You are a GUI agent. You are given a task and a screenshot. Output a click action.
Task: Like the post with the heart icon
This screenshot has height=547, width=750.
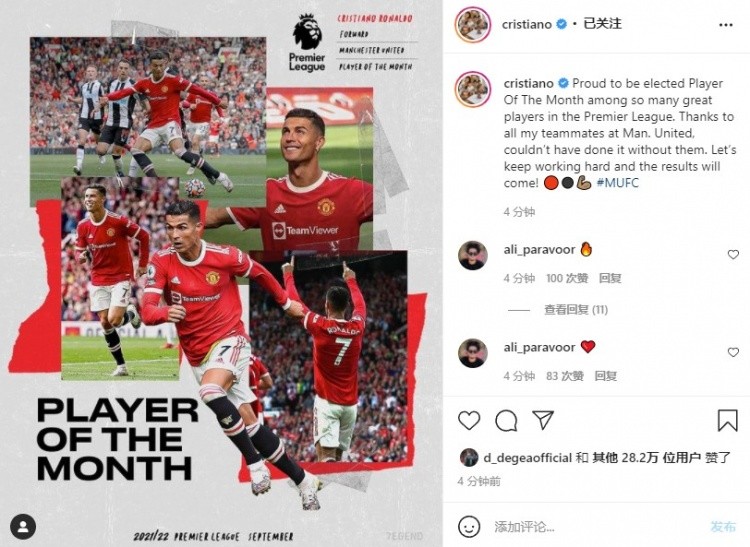[469, 421]
